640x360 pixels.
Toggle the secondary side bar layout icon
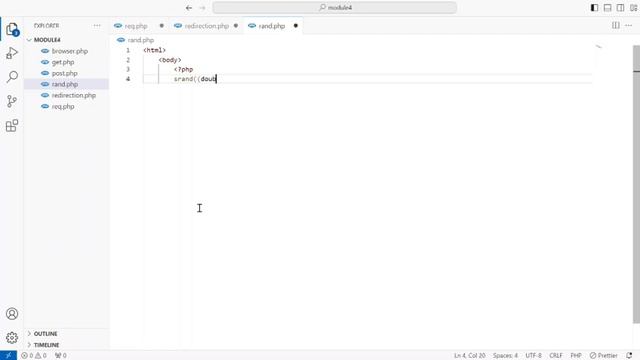coord(620,8)
